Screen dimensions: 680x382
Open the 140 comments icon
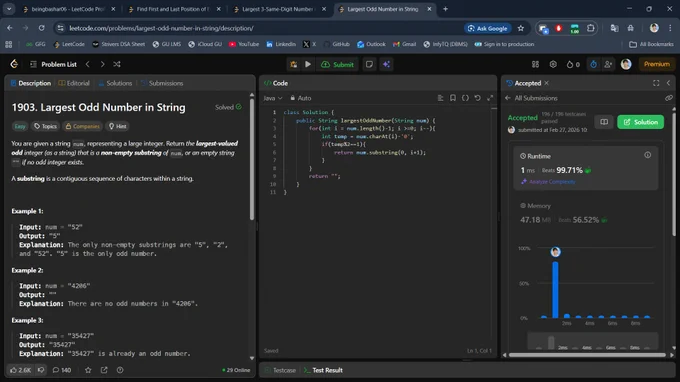click(62, 370)
